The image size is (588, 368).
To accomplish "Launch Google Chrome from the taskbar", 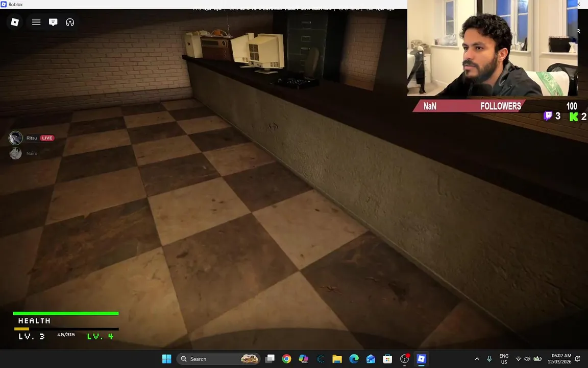I will pos(286,359).
